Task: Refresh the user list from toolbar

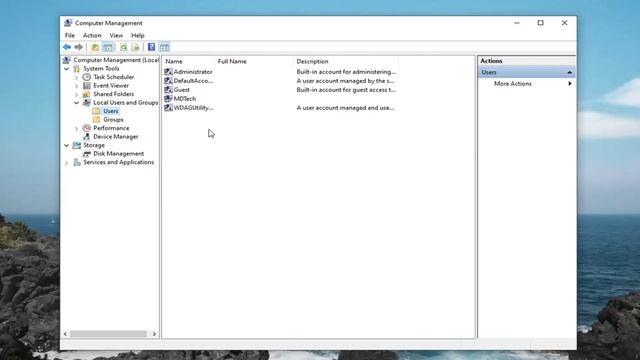Action: click(x=123, y=47)
